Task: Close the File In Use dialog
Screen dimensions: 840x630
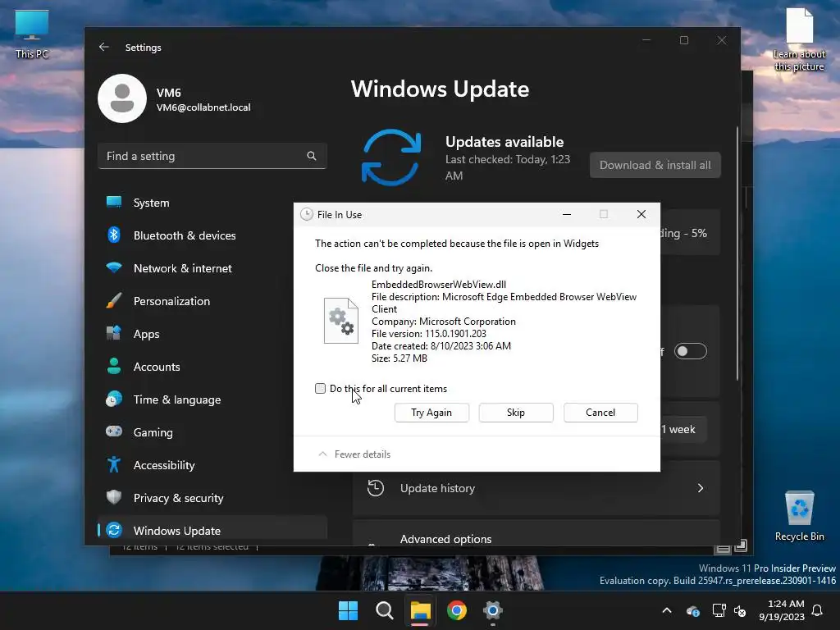Action: pyautogui.click(x=641, y=214)
